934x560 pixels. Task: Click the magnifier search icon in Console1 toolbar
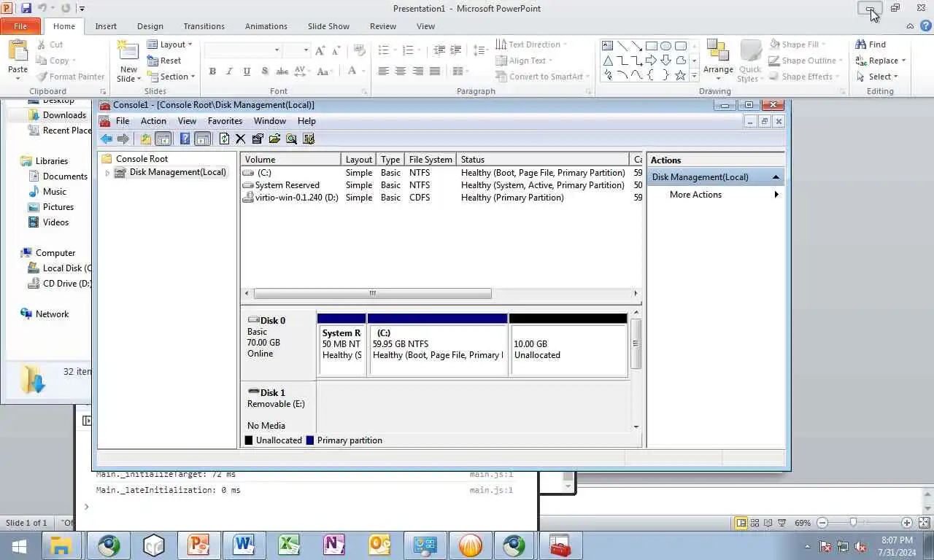pyautogui.click(x=291, y=139)
